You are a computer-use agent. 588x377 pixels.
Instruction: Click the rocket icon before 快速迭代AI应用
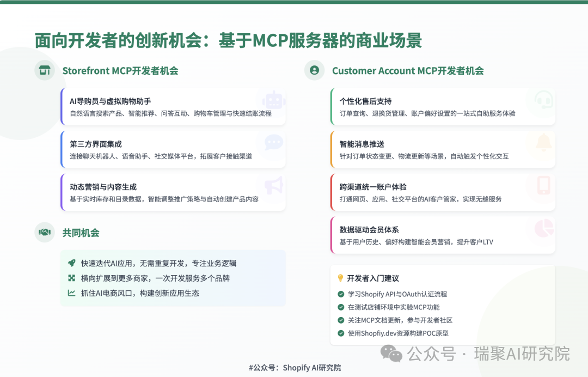click(x=72, y=263)
